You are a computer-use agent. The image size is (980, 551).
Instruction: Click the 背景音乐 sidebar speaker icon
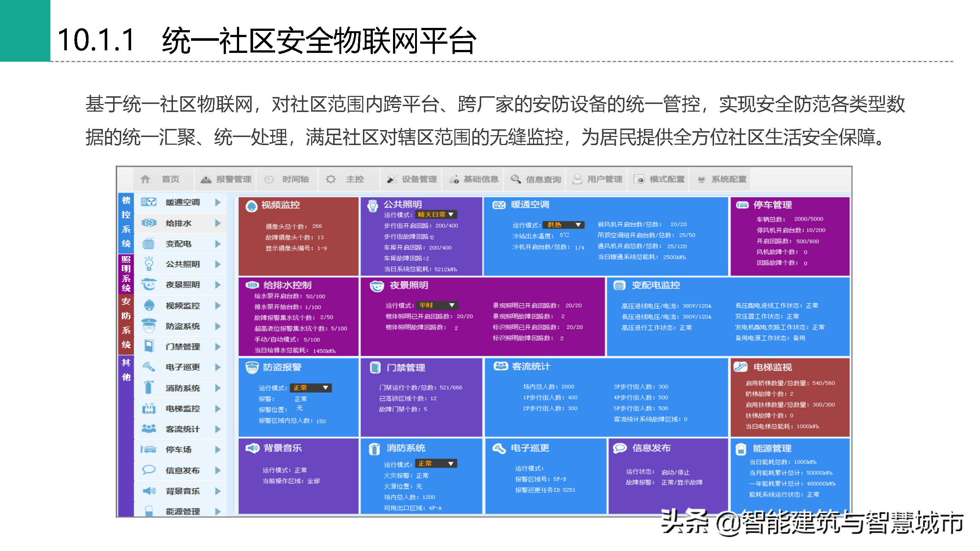149,491
